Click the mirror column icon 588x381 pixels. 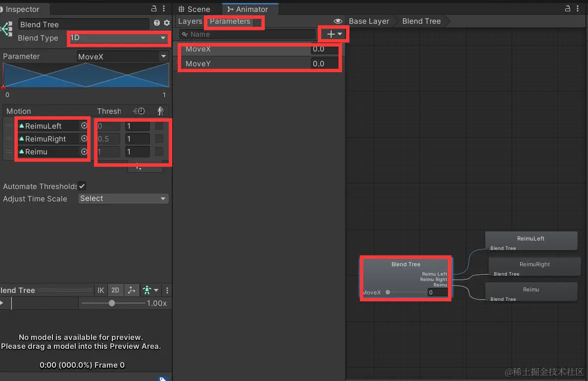pyautogui.click(x=160, y=111)
